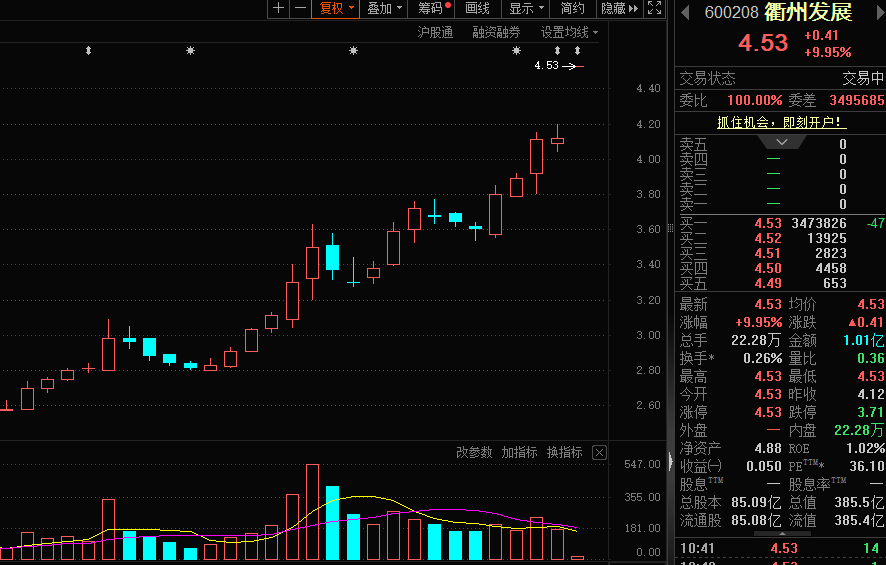Click 买一 bid price 4.53
The height and width of the screenshot is (565, 886).
tap(768, 223)
